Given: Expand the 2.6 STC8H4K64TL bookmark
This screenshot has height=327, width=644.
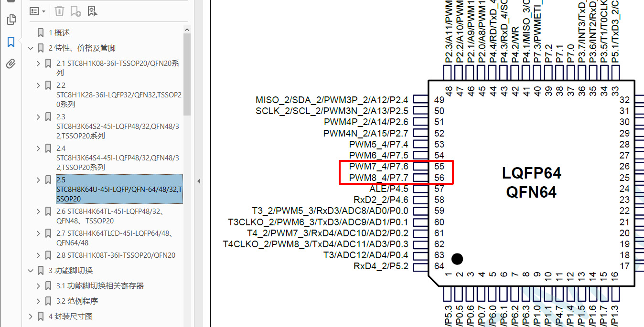Looking at the screenshot, I should 38,211.
